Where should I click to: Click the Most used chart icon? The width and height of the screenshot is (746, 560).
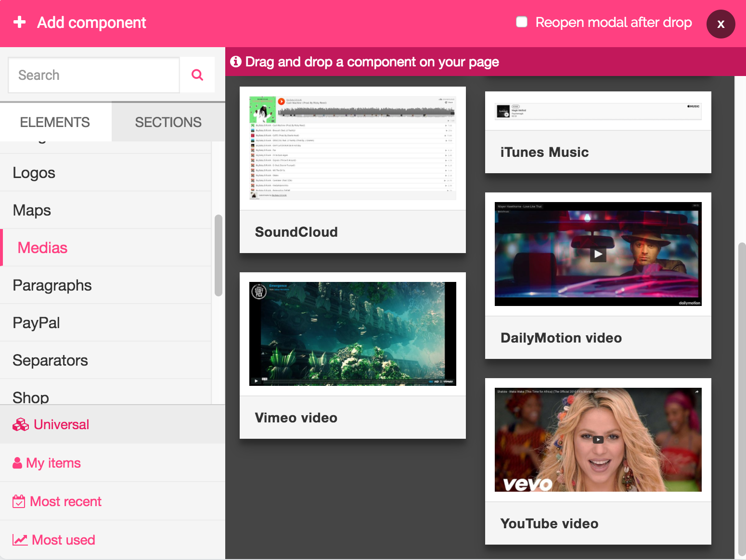[20, 540]
